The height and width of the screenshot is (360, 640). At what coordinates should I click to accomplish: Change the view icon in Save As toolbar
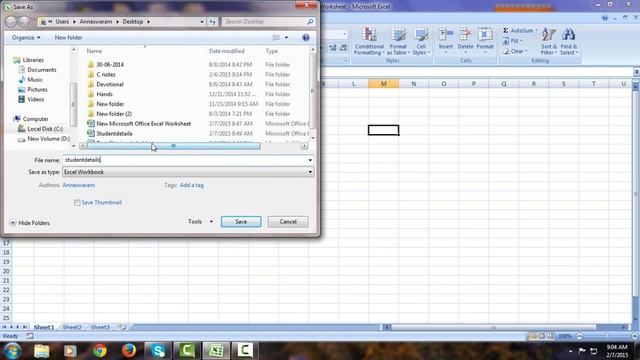pos(276,38)
